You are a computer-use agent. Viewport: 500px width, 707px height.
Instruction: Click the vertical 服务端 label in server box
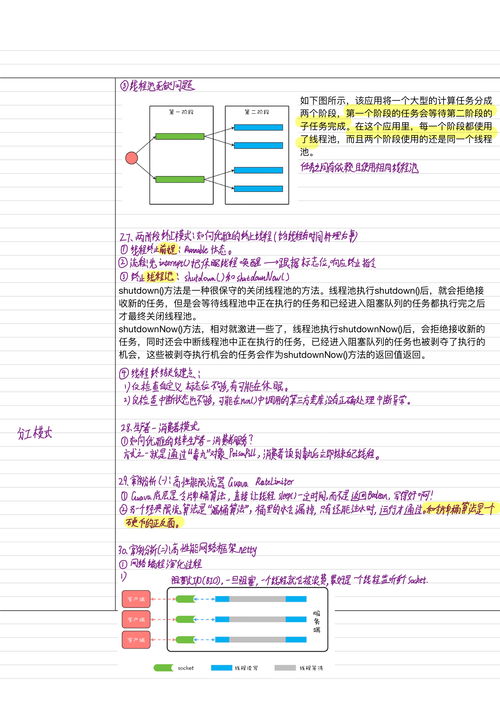(317, 622)
